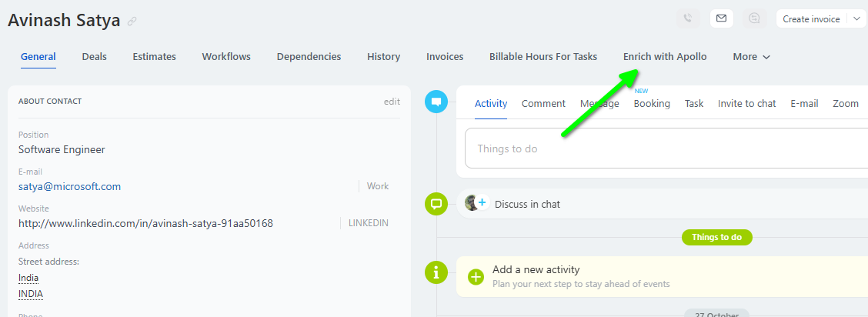868x317 pixels.
Task: Open the Enrich with Apollo tab
Action: click(665, 57)
